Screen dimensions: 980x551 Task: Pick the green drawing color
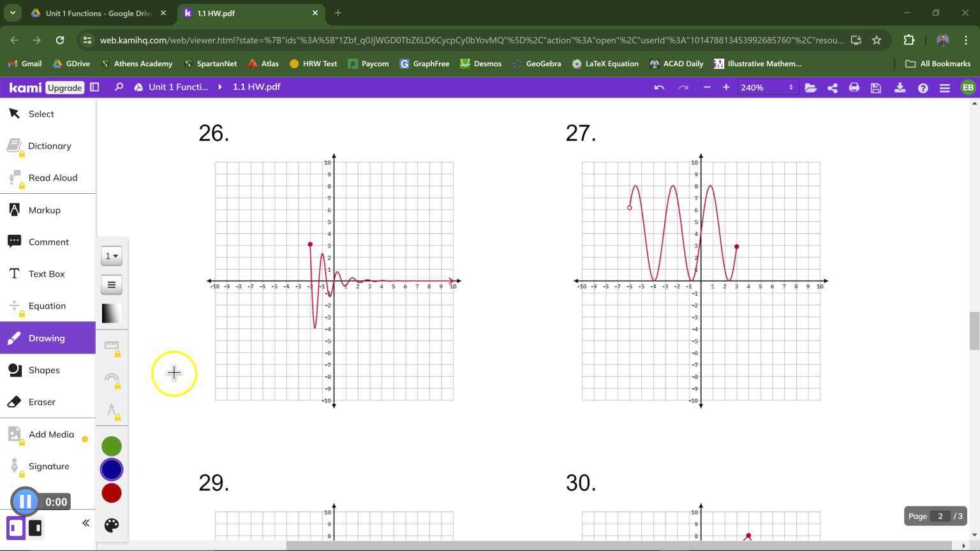pos(112,446)
